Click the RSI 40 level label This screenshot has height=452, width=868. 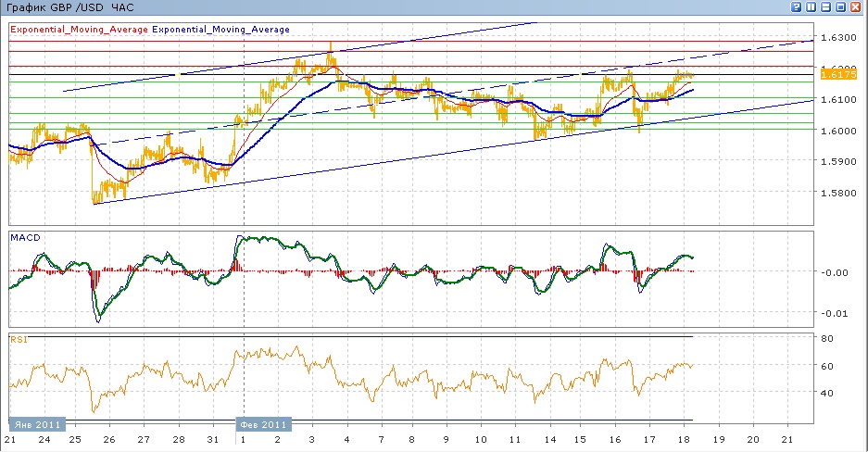[827, 393]
